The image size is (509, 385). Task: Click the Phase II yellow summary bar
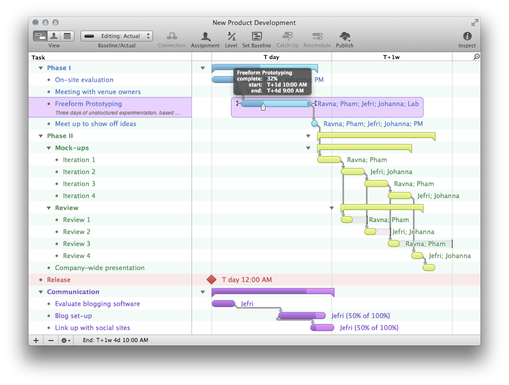click(376, 136)
